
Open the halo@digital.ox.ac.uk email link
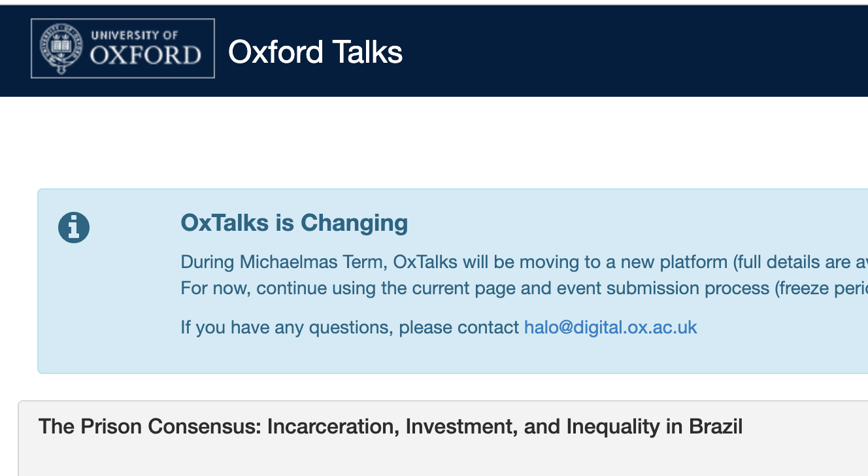[610, 327]
